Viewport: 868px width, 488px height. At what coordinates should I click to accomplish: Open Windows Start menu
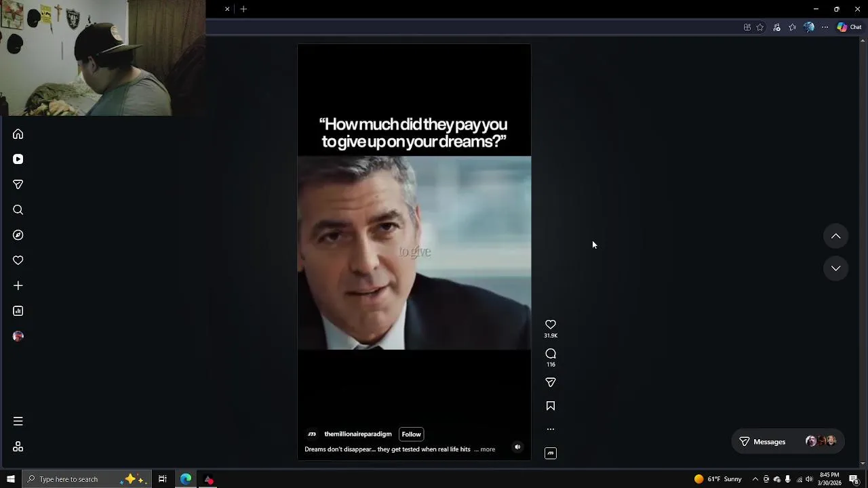pos(11,479)
